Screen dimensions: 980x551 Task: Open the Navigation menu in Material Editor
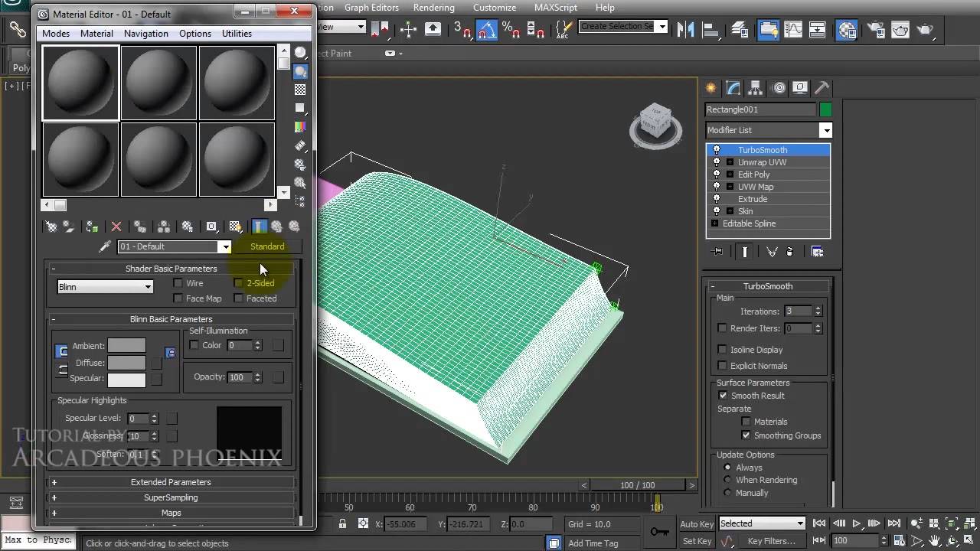(x=145, y=34)
